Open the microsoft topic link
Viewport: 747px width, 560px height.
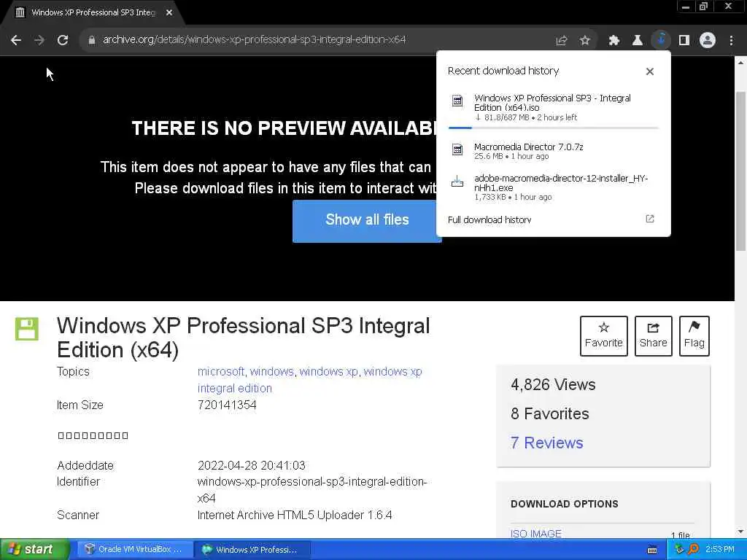tap(220, 371)
